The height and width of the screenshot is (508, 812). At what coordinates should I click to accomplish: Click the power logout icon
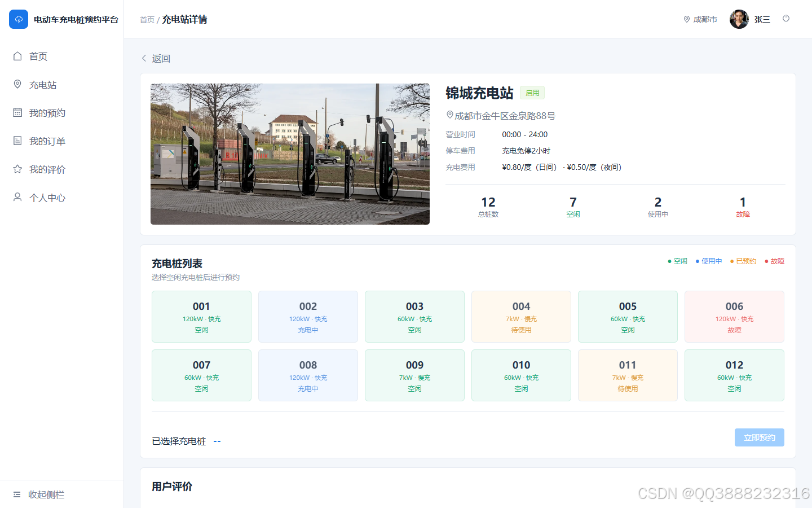(x=786, y=19)
